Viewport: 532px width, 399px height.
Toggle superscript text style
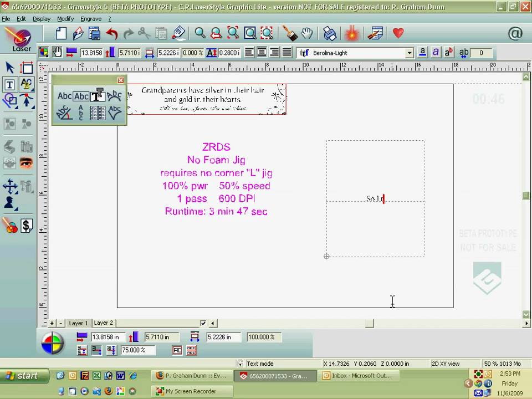point(448,52)
